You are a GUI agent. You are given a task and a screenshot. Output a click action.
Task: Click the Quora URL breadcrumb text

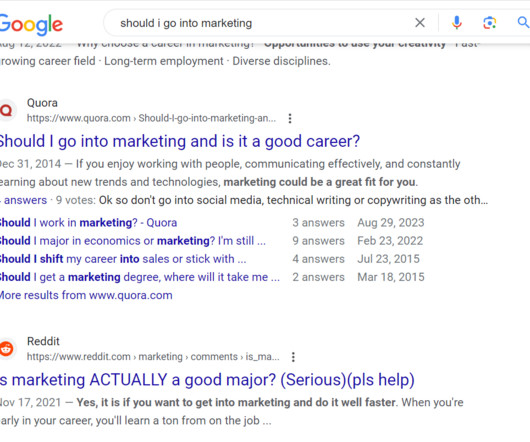(x=151, y=118)
